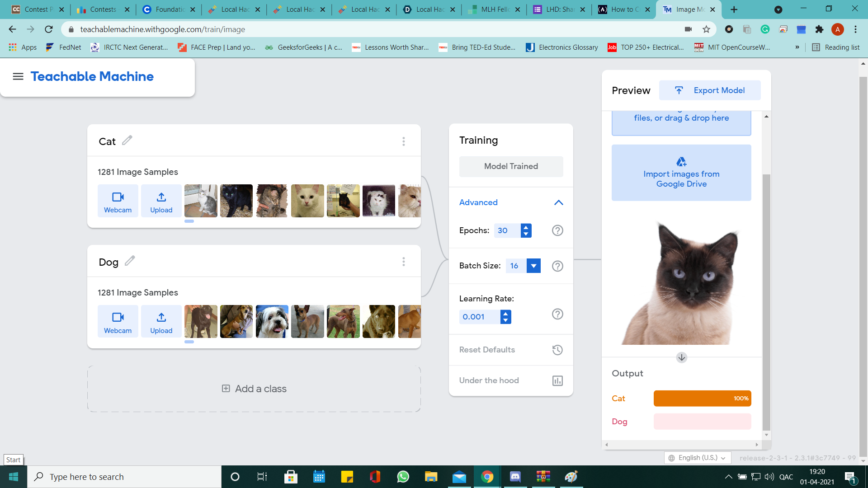Click the pencil icon to rename Dog class
Screen dimensions: 868x488
130,261
